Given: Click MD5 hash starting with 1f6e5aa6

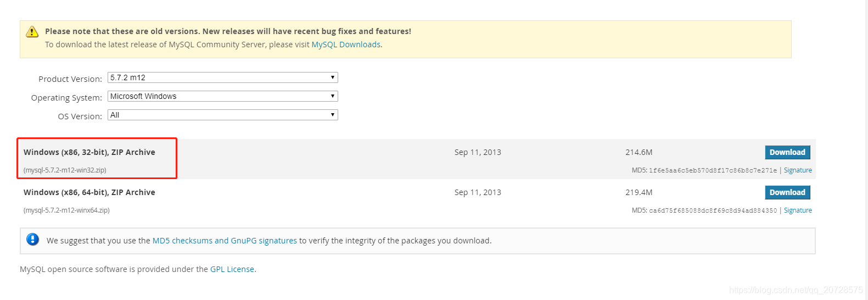Looking at the screenshot, I should (713, 170).
